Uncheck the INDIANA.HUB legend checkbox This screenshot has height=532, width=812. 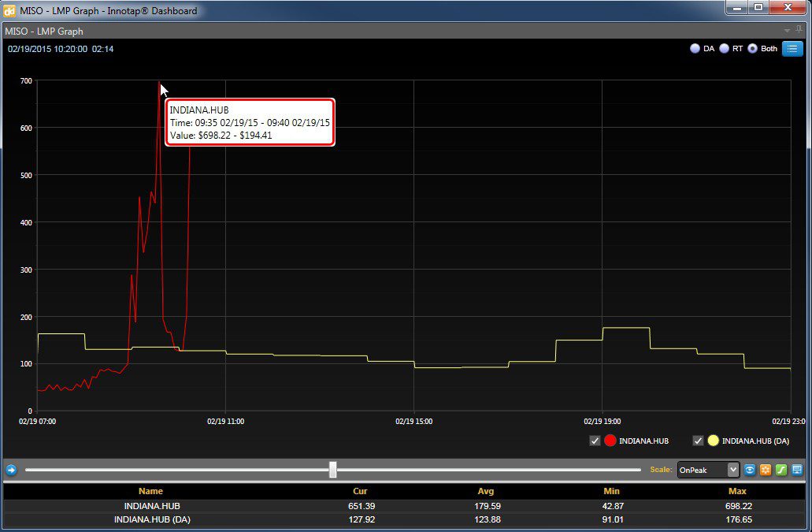pos(595,441)
